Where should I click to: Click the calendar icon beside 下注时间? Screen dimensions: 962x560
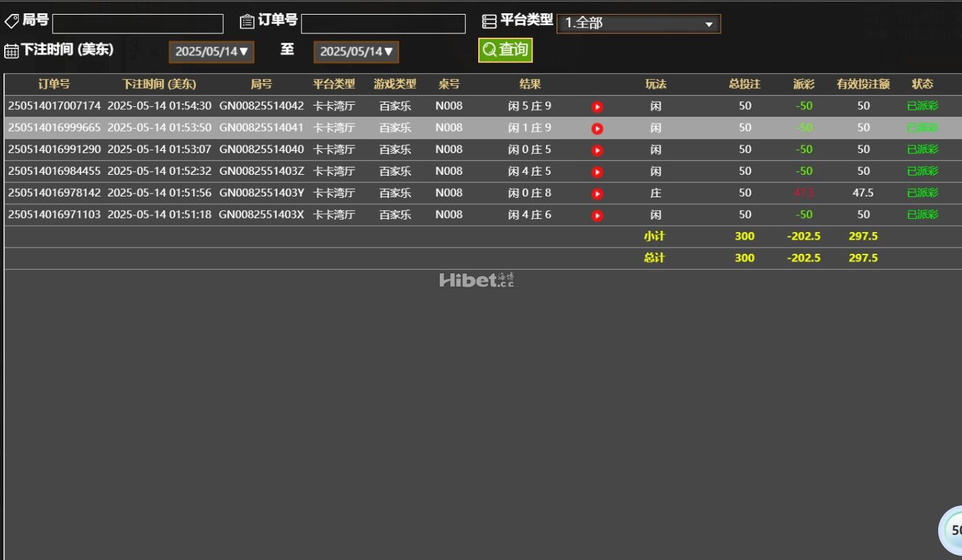pyautogui.click(x=11, y=51)
